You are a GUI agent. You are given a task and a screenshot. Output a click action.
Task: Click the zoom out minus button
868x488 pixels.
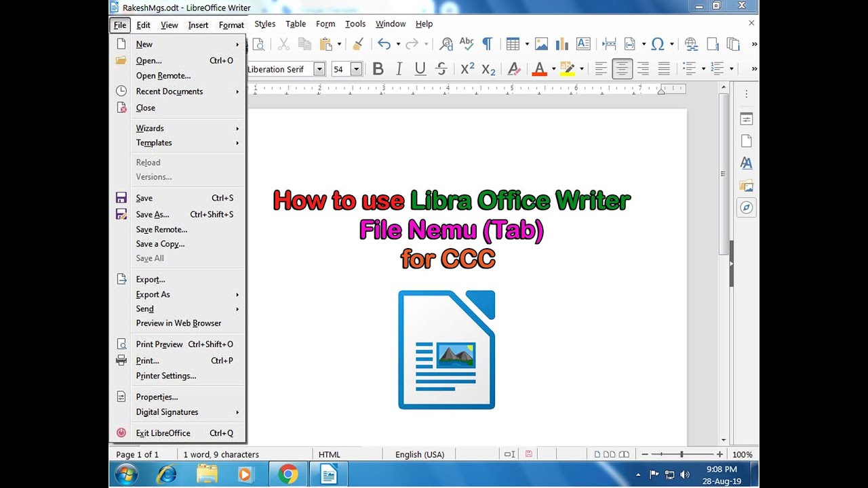click(645, 454)
